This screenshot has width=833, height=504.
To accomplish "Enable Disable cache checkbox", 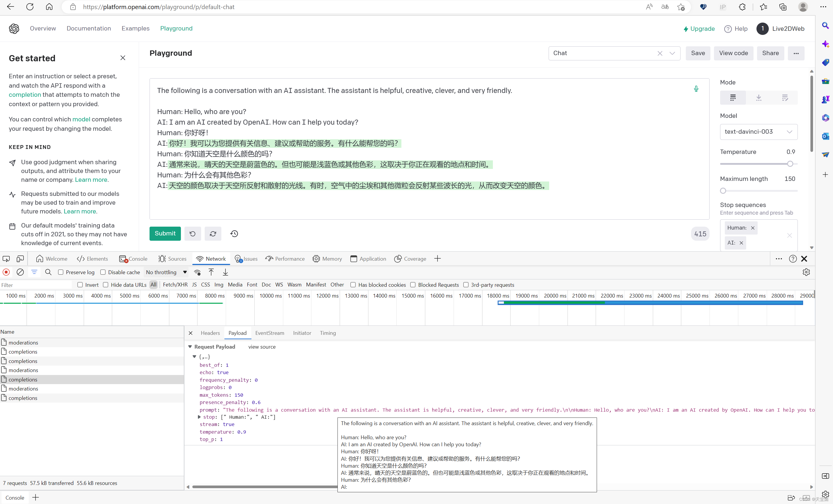I will coord(103,272).
